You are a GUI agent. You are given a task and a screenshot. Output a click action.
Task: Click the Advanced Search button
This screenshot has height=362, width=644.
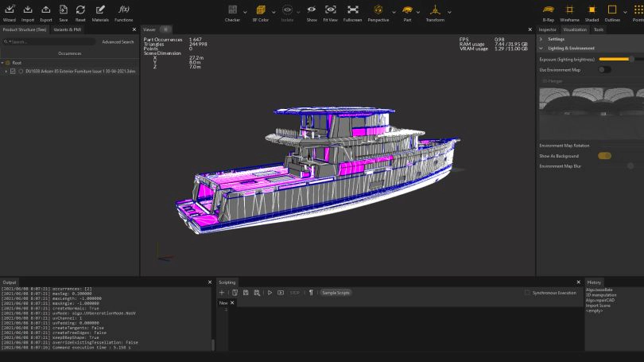tap(118, 41)
